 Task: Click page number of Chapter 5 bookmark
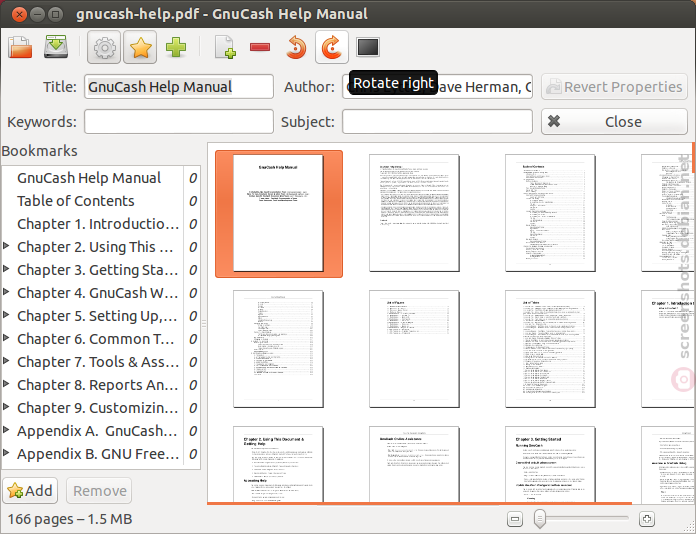193,316
